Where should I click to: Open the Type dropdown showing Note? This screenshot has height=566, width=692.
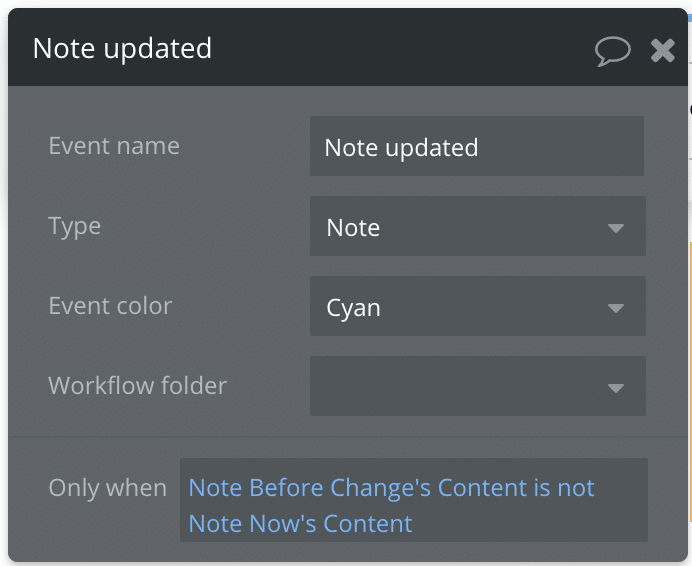(460, 227)
